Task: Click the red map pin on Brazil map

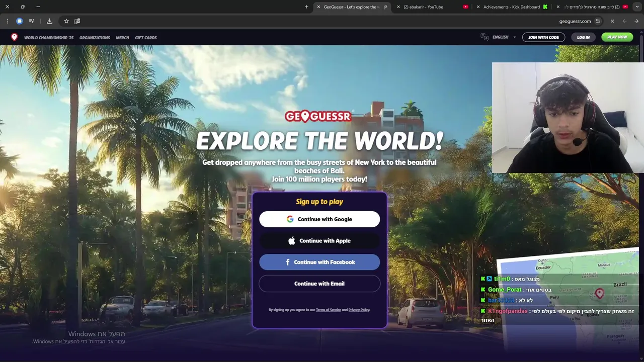Action: point(599,293)
